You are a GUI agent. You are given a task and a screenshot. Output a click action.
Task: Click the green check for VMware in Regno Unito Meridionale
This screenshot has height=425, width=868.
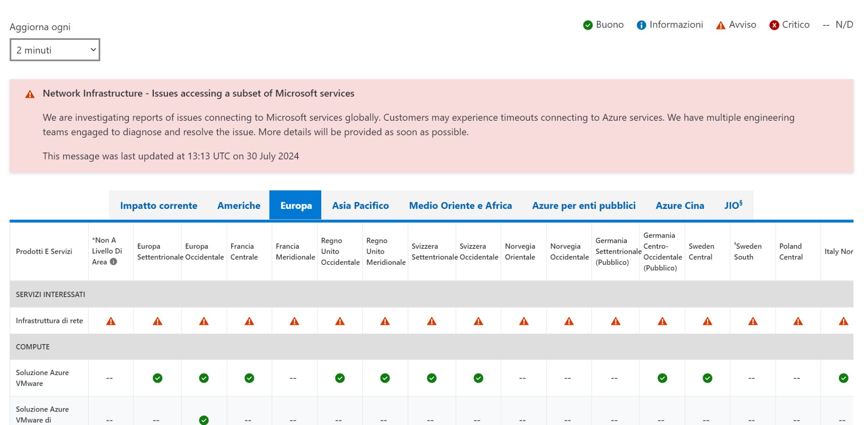[385, 378]
